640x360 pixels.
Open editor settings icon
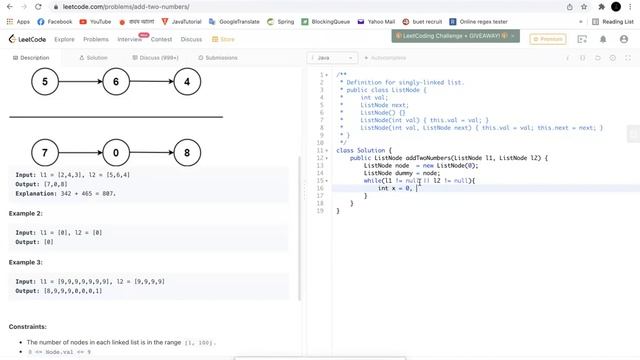[613, 58]
